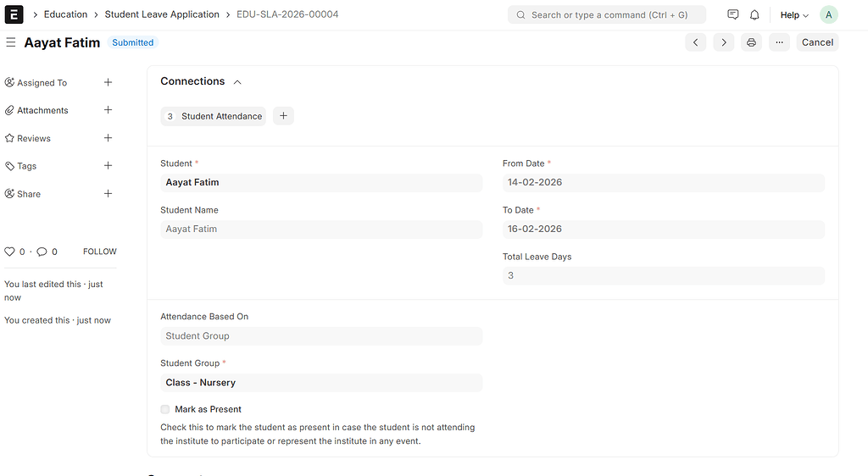Add an attachment with plus icon
Viewport: 868px width, 476px height.
pos(108,110)
